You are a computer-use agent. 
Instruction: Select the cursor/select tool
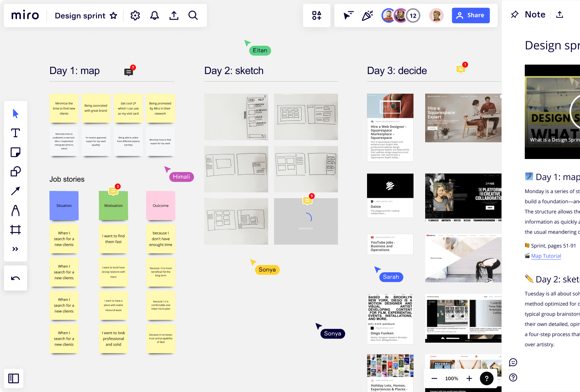click(x=15, y=114)
